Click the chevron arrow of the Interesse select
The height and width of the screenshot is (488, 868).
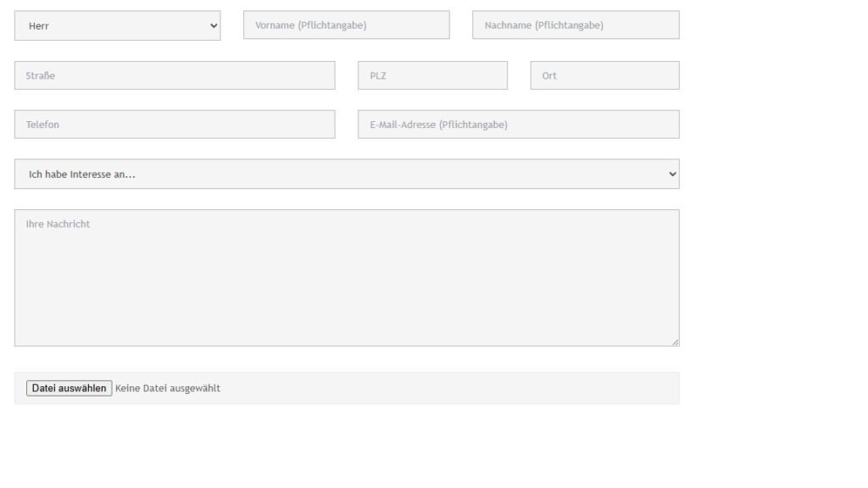click(x=672, y=174)
